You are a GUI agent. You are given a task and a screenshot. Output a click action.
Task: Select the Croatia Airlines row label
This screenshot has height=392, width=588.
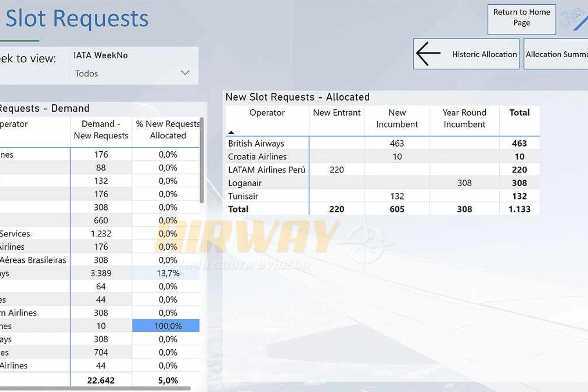257,157
